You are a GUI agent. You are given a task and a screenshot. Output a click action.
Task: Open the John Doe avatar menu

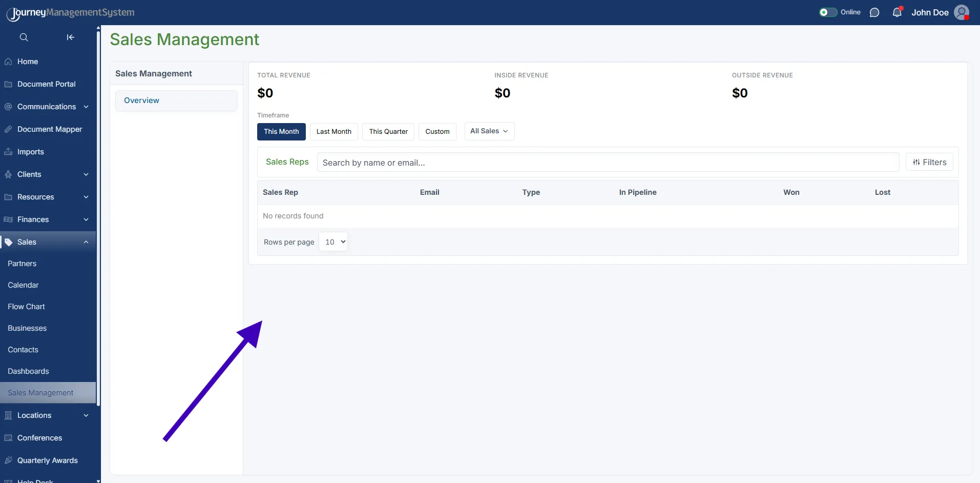click(962, 12)
